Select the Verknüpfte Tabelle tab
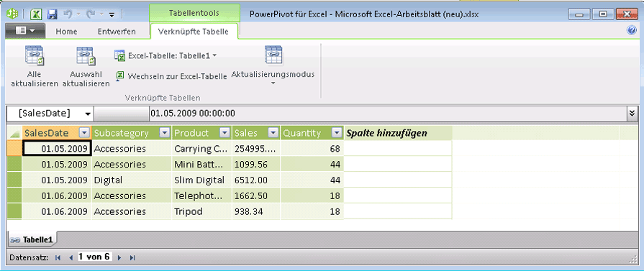The height and width of the screenshot is (271, 644). (x=194, y=32)
